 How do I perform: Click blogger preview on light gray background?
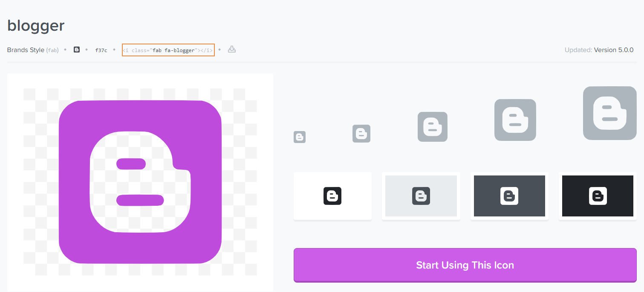[421, 196]
